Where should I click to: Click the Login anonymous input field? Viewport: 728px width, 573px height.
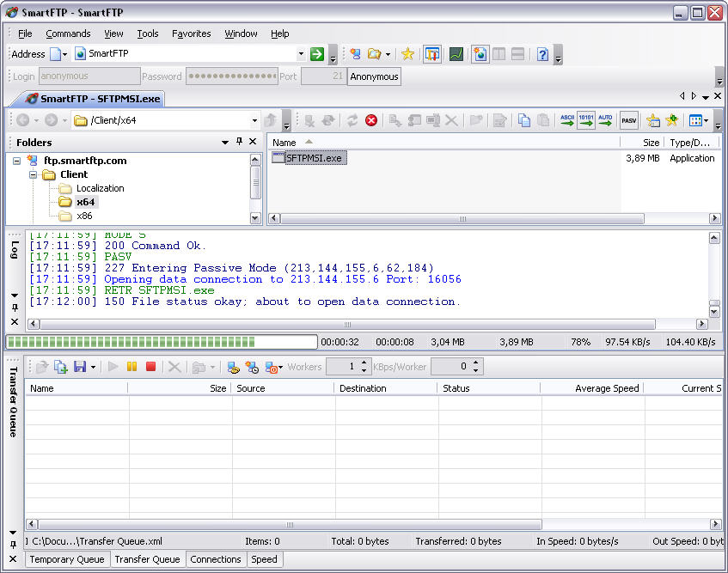[89, 76]
